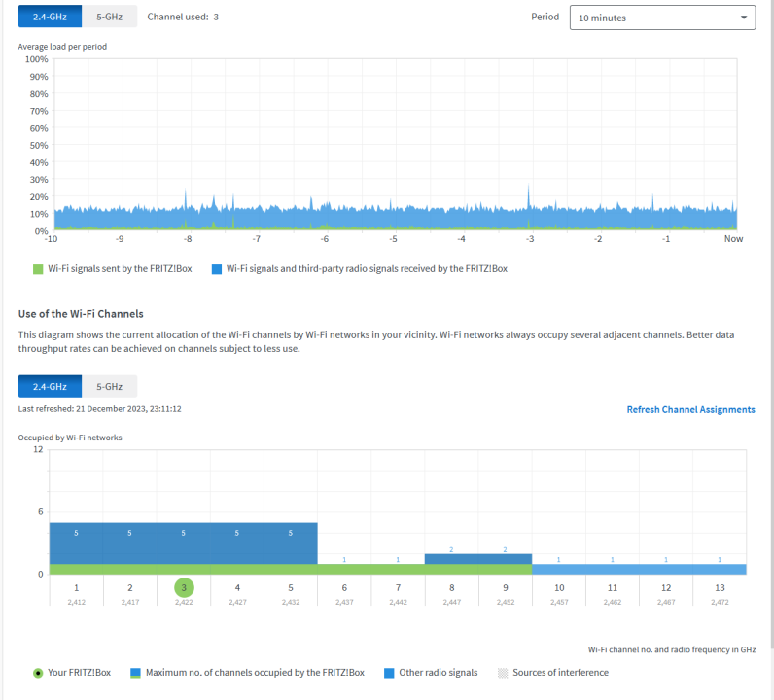Switch channel diagram to 5-GHz band
The width and height of the screenshot is (774, 700).
109,386
